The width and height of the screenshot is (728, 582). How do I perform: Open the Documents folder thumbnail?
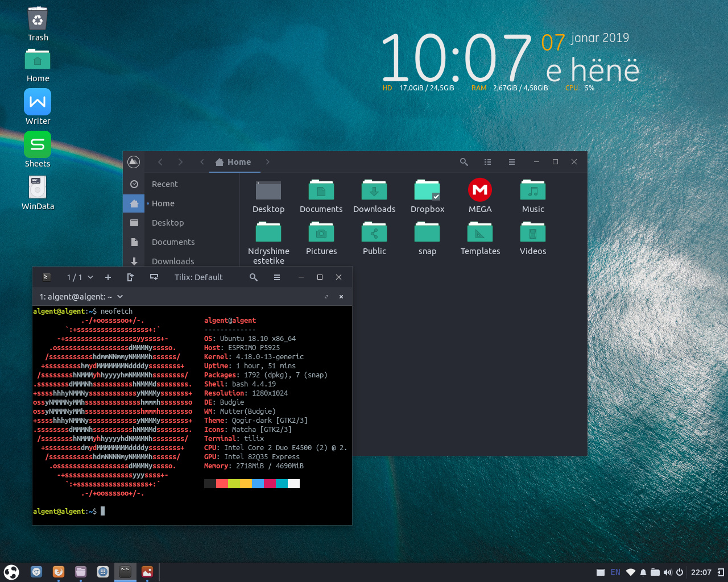[321, 190]
